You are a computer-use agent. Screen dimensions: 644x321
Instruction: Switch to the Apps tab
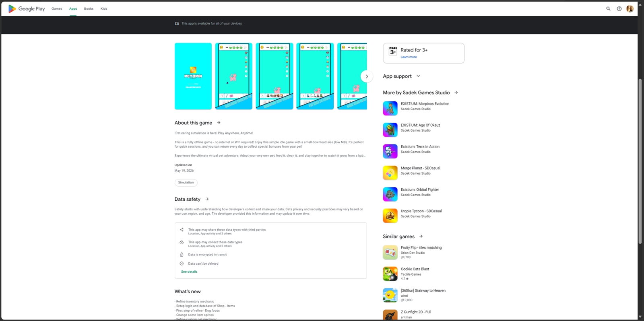[x=73, y=9]
